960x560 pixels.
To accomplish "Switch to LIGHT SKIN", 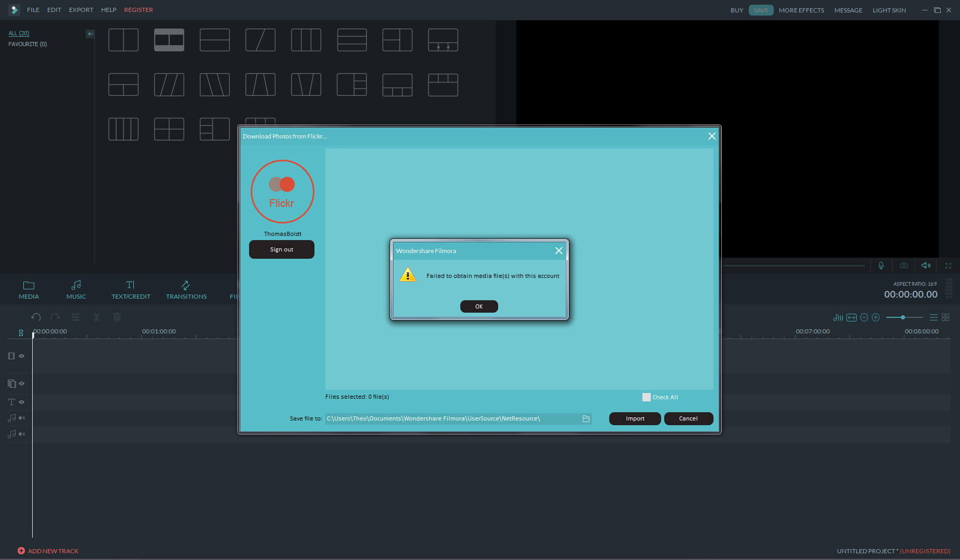I will coord(889,10).
